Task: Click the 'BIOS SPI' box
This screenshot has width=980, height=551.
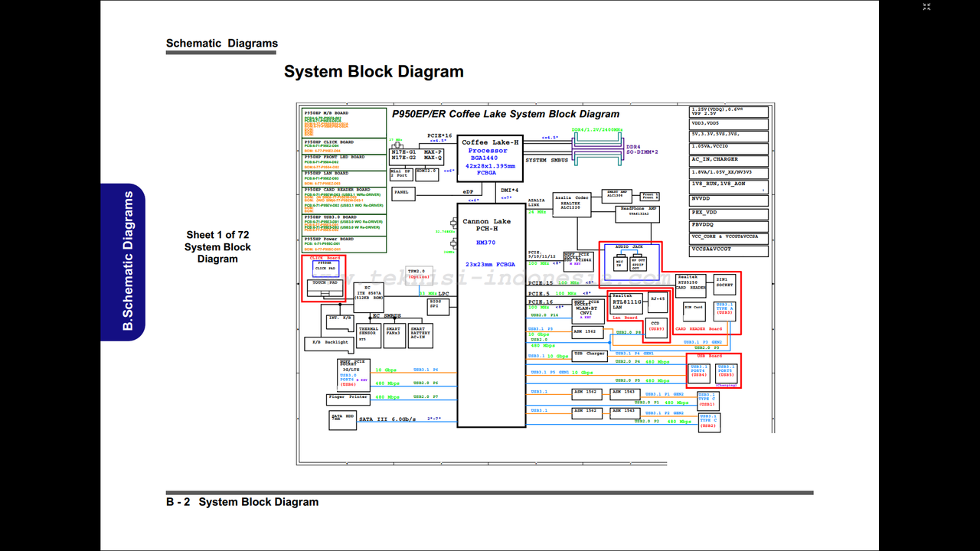Action: point(438,307)
